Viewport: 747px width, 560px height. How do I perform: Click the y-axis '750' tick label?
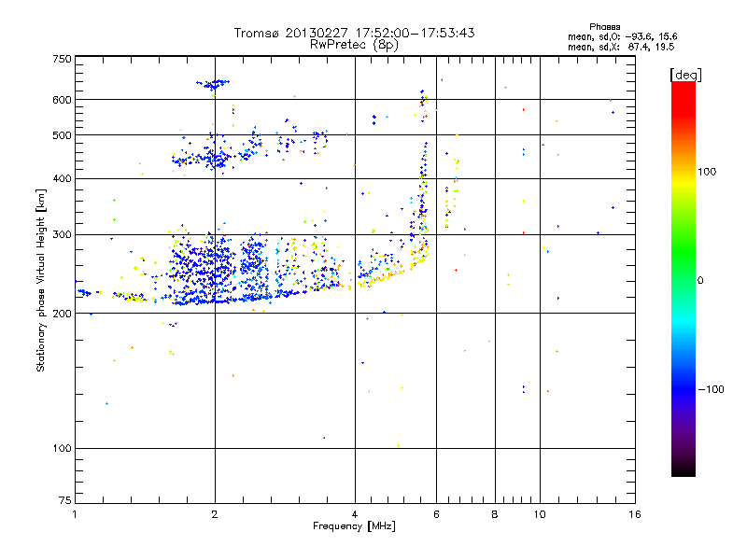63,59
